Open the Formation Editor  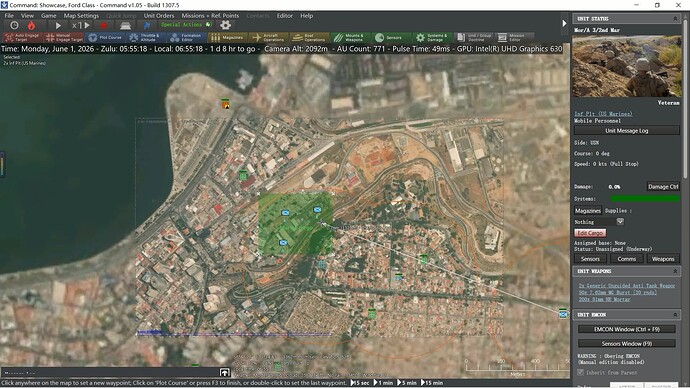(x=187, y=37)
